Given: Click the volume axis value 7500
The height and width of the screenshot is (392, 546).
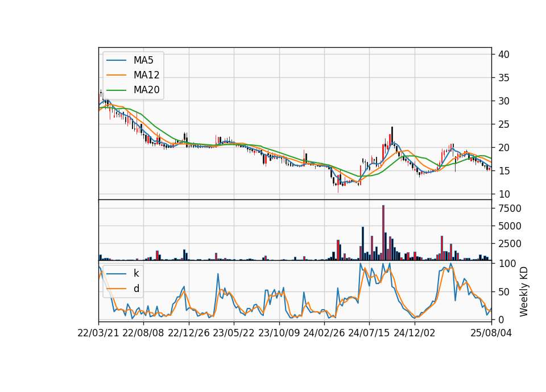Looking at the screenshot, I should 510,208.
